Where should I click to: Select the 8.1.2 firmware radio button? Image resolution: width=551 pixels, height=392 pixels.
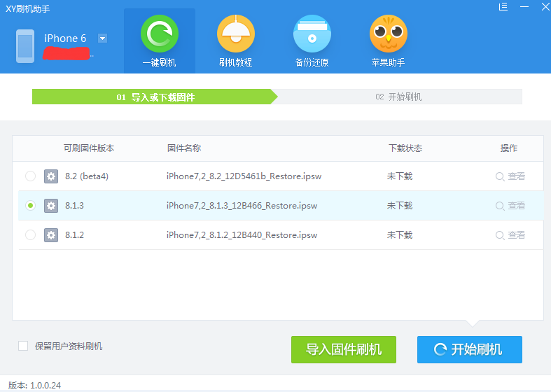point(31,234)
